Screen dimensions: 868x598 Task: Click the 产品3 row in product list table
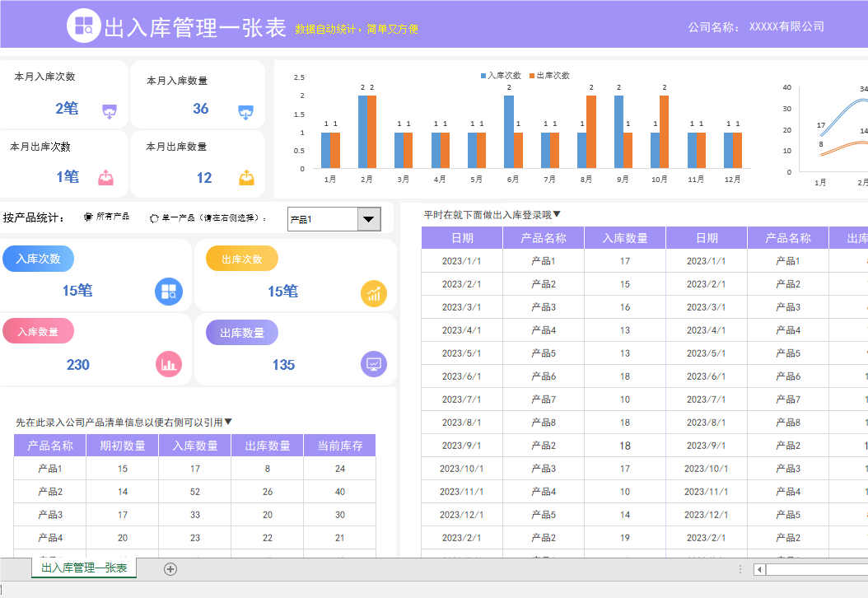click(x=195, y=514)
